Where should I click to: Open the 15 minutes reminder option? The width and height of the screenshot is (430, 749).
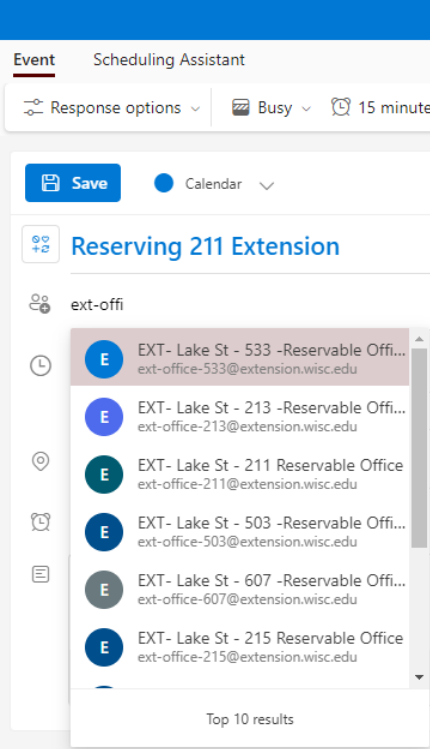[x=381, y=107]
